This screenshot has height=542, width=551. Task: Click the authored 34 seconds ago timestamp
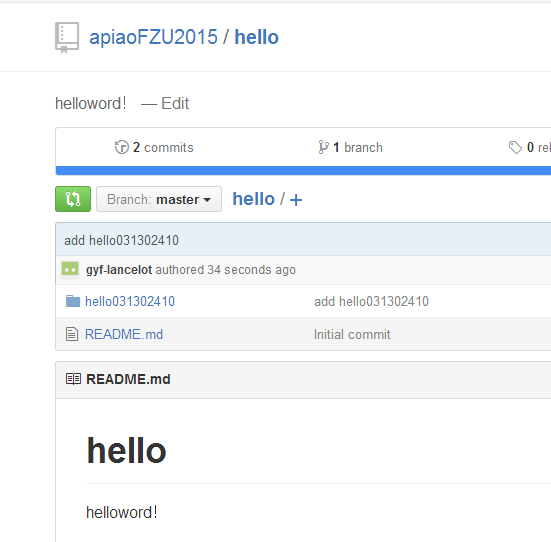click(225, 270)
